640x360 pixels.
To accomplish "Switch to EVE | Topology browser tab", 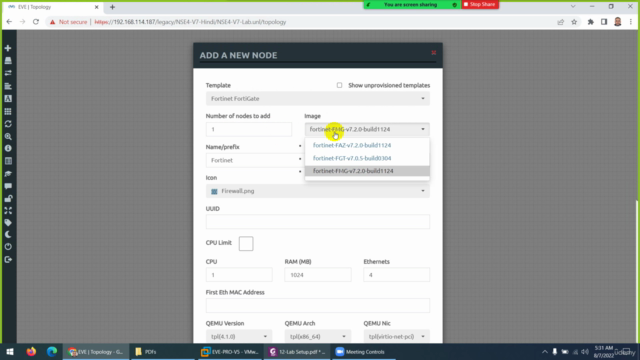I will pos(53,7).
